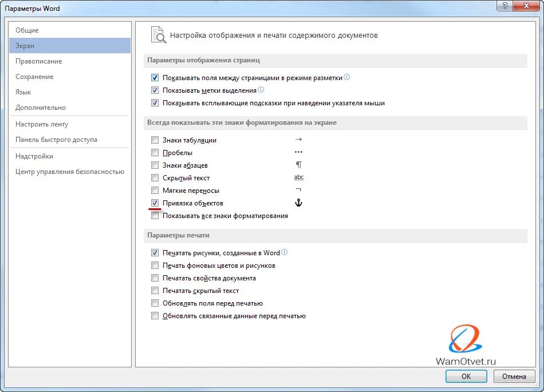Check Обновлять поля перед печатью
The height and width of the screenshot is (392, 544).
click(155, 303)
